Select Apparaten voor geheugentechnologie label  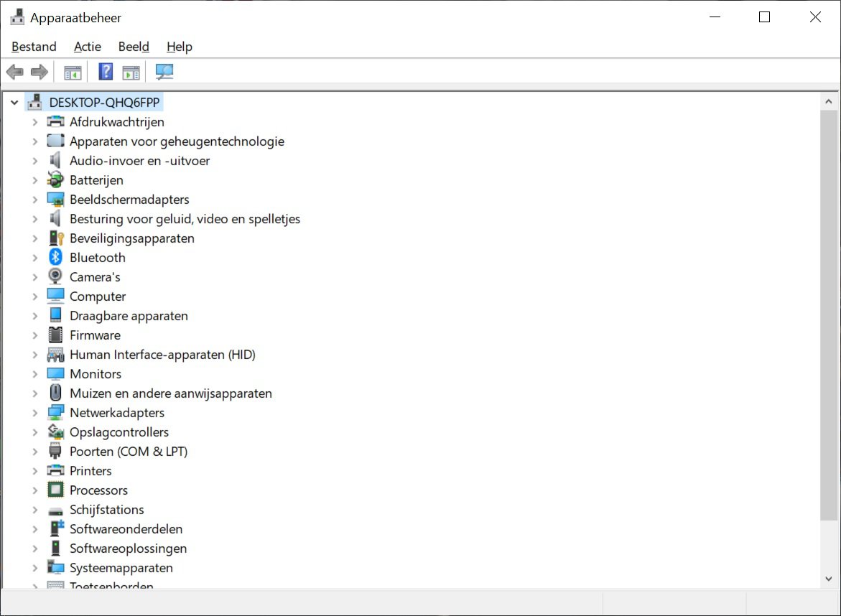177,141
